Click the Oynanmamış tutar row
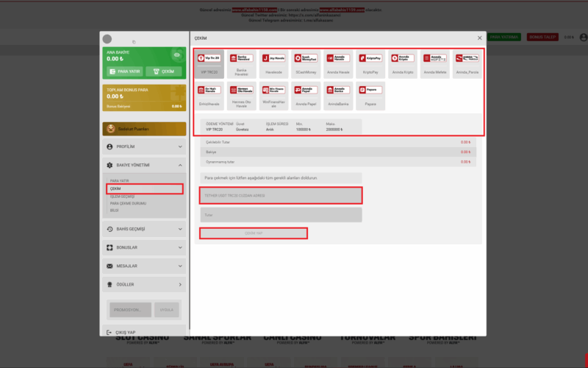 pyautogui.click(x=338, y=162)
